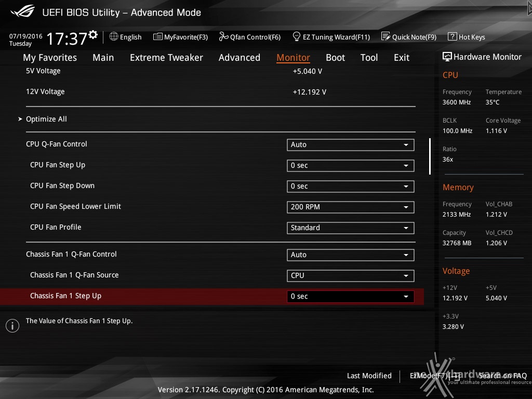The width and height of the screenshot is (532, 399).
Task: Select CPU Fan Step Up label
Action: click(x=58, y=165)
